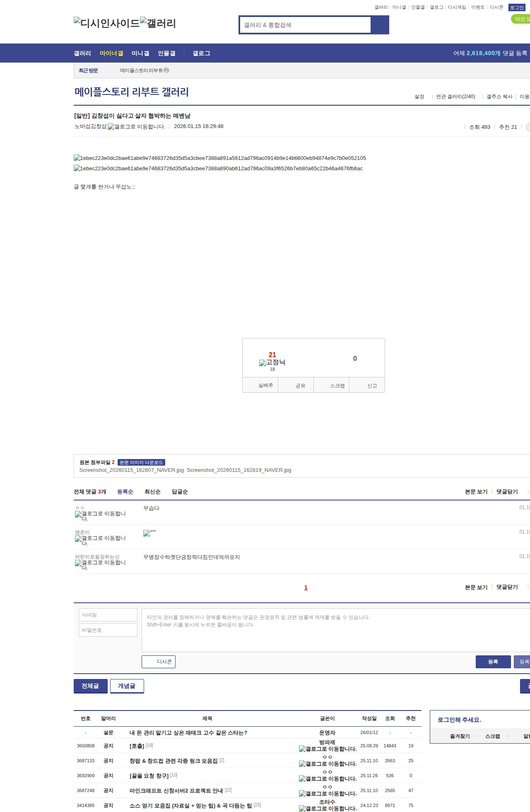The height and width of the screenshot is (812, 530).
Task: Click the 메이플스토리 리부트 갤러리 title
Action: pos(132,92)
